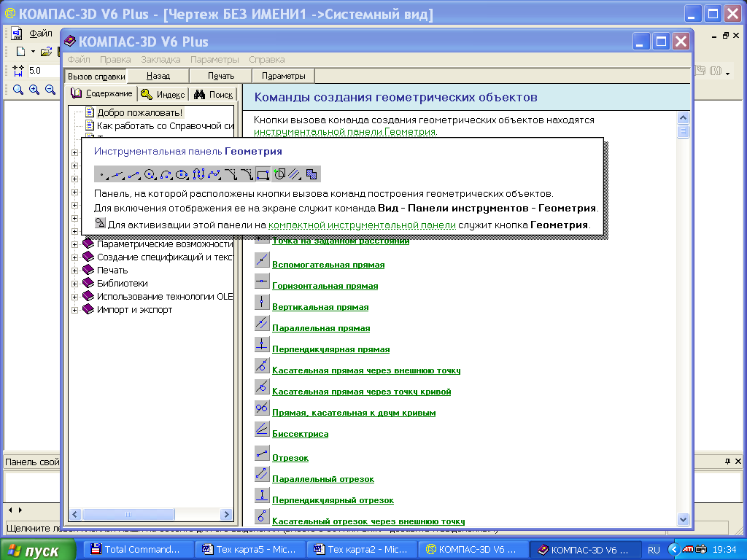
Task: Expand the Параметрические возможности tree node
Action: [75, 244]
